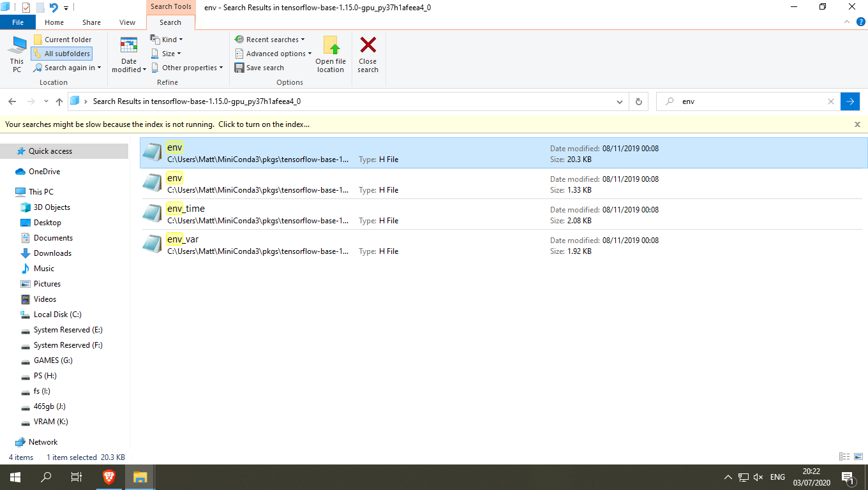Click the Search Tools contextual tab
This screenshot has height=490, width=868.
170,7
